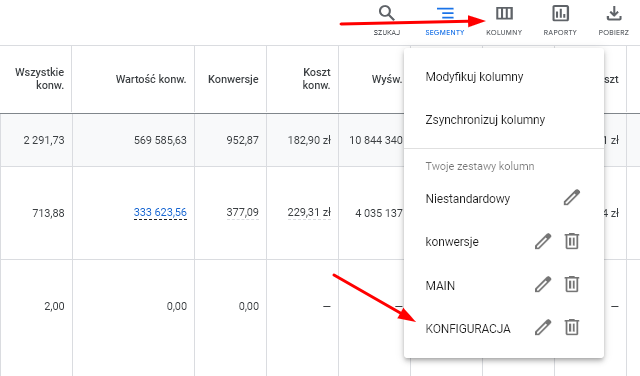This screenshot has width=640, height=376.
Task: Open the Szukaj search tool
Action: click(387, 20)
